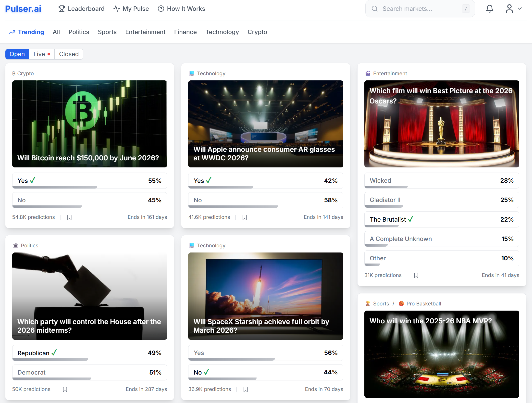
Task: Bookmark the Best Picture Oscars market
Action: pos(416,275)
